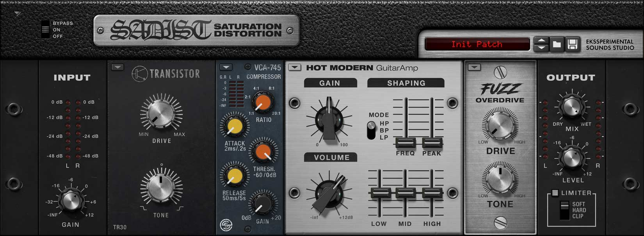Enable the Limiter checkbox
This screenshot has width=644, height=236.
555,193
